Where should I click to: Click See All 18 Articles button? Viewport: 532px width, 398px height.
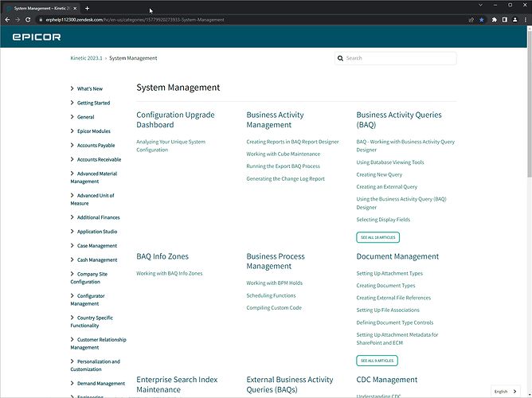coord(378,237)
